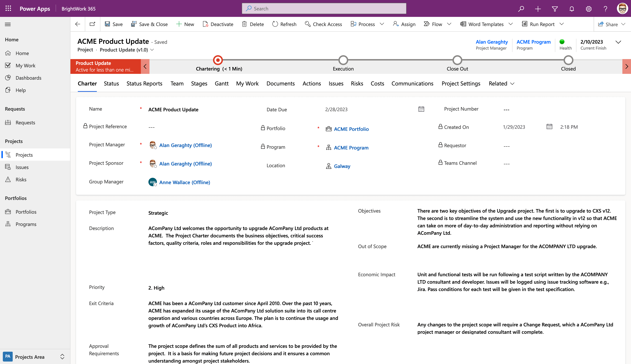This screenshot has height=364, width=631.
Task: Open the Project Settings tab
Action: pos(461,84)
